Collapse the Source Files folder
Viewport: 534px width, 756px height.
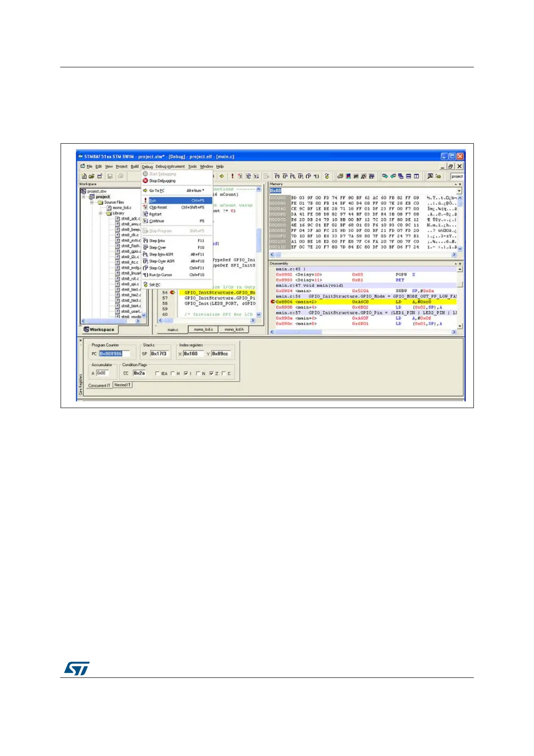point(92,202)
